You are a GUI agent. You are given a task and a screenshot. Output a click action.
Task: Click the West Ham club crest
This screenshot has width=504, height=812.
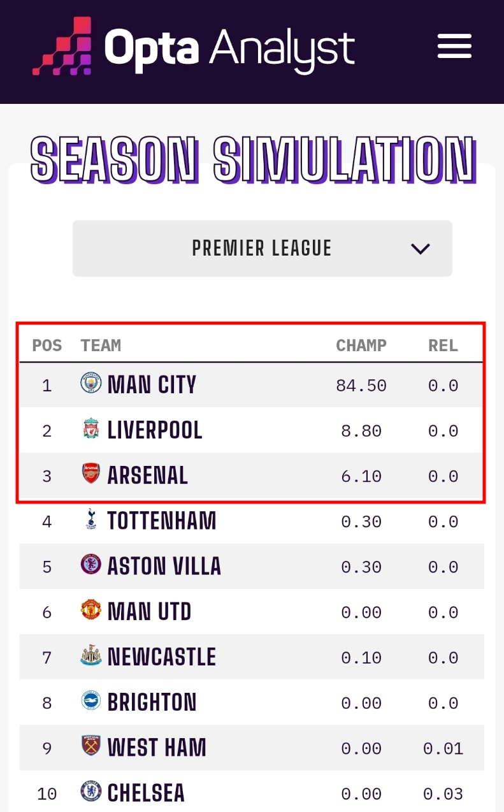[x=91, y=746]
